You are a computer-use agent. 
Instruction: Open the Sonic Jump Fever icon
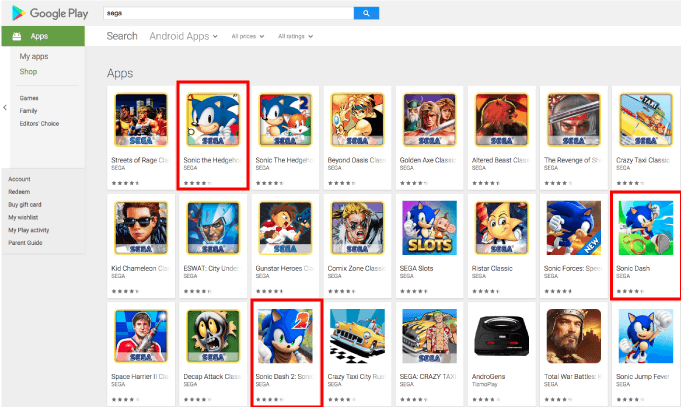coord(646,336)
